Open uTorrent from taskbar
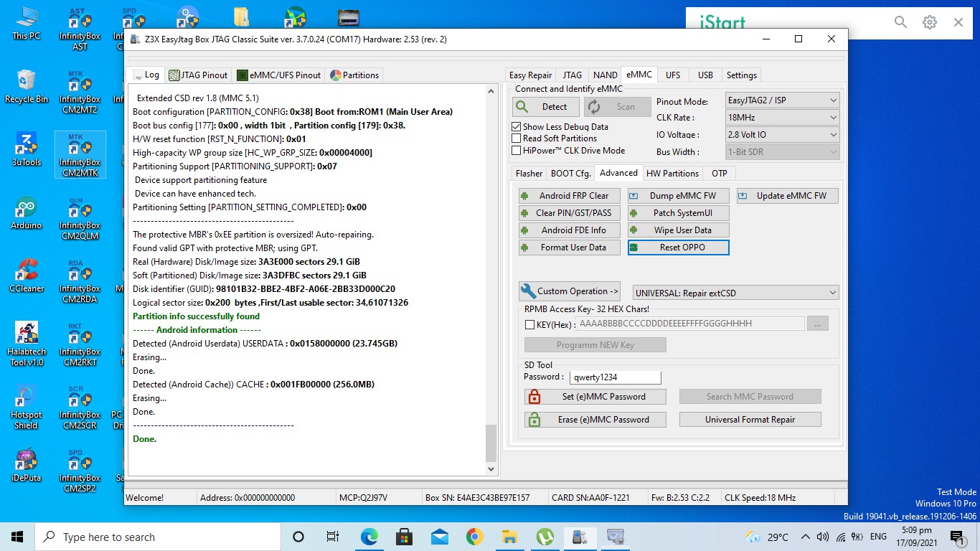980x551 pixels. 545,537
